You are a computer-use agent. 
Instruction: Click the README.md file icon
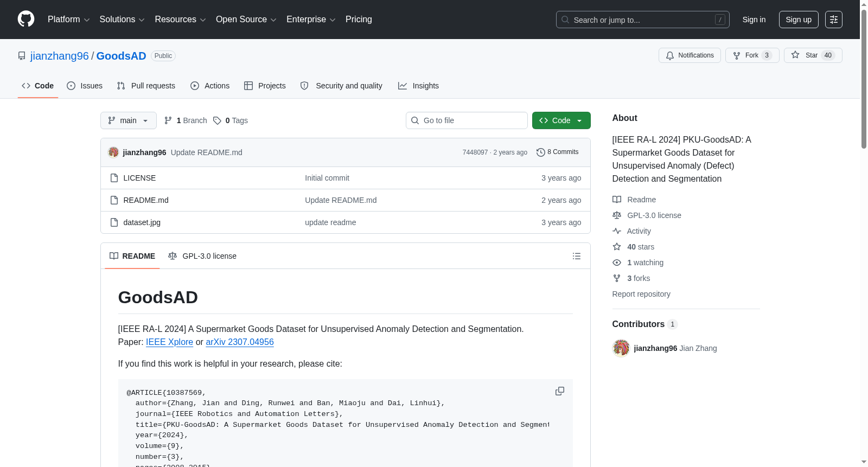(x=114, y=200)
